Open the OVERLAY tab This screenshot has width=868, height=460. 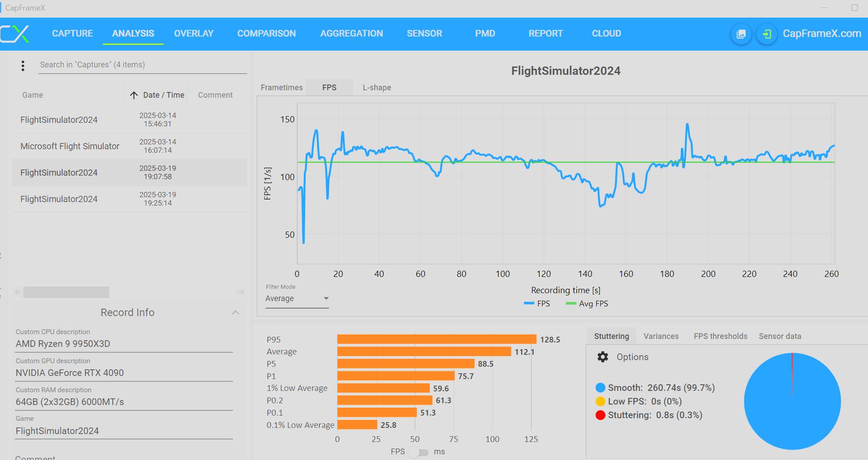[194, 33]
